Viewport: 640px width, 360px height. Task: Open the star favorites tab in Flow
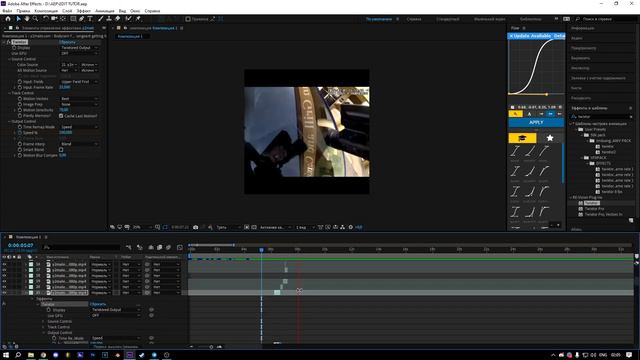click(x=550, y=138)
